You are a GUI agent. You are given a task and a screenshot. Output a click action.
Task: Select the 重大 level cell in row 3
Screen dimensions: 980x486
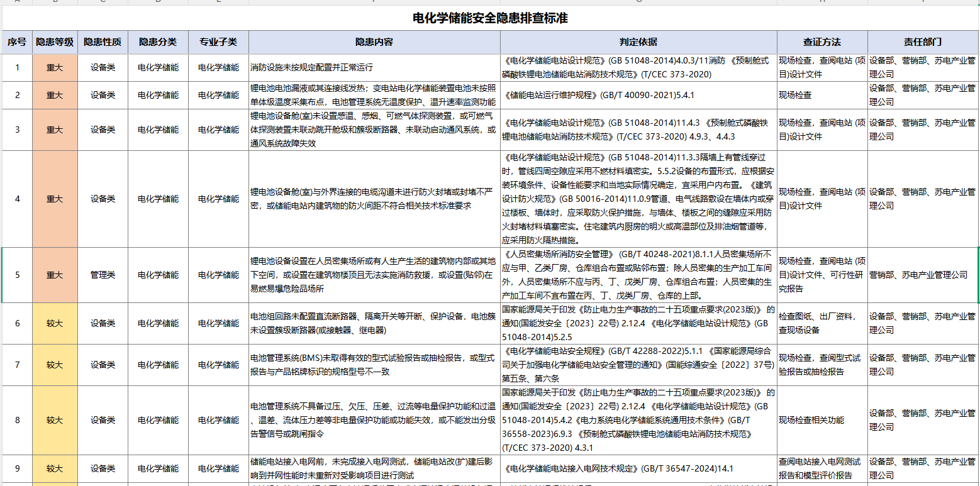point(55,130)
